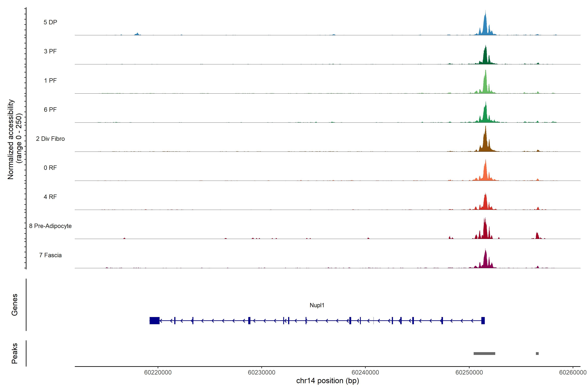Click the small gray peak square

click(x=537, y=353)
